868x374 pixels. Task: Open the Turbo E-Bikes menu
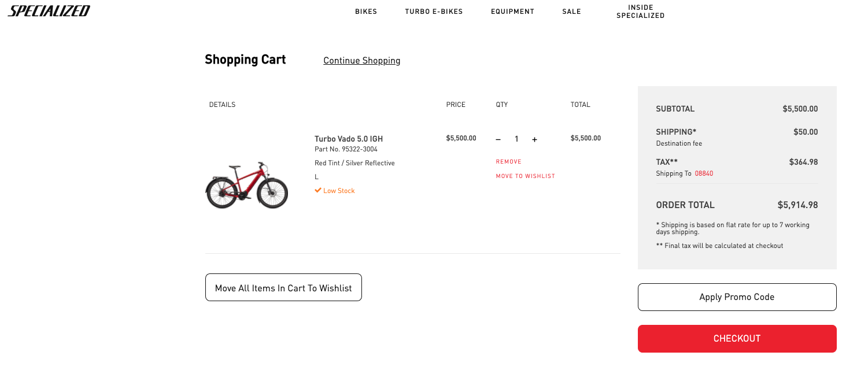coord(434,12)
